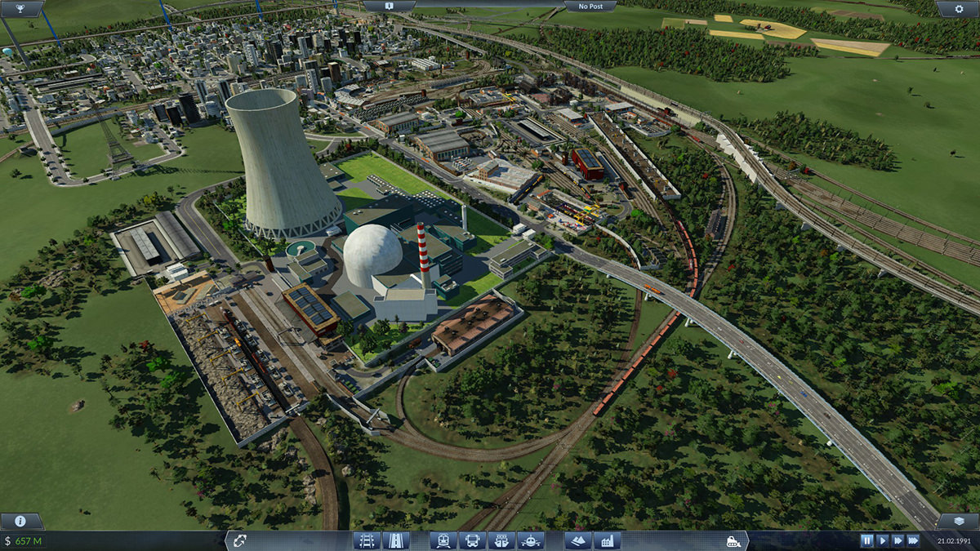This screenshot has width=980, height=551.
Task: Open the map layers overlay button
Action: [960, 521]
